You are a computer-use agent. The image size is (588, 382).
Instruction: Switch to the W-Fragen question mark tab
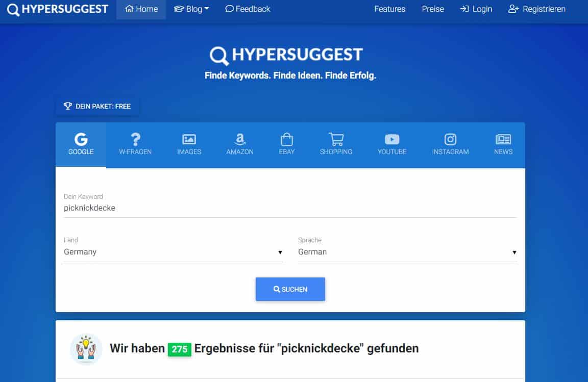[135, 140]
